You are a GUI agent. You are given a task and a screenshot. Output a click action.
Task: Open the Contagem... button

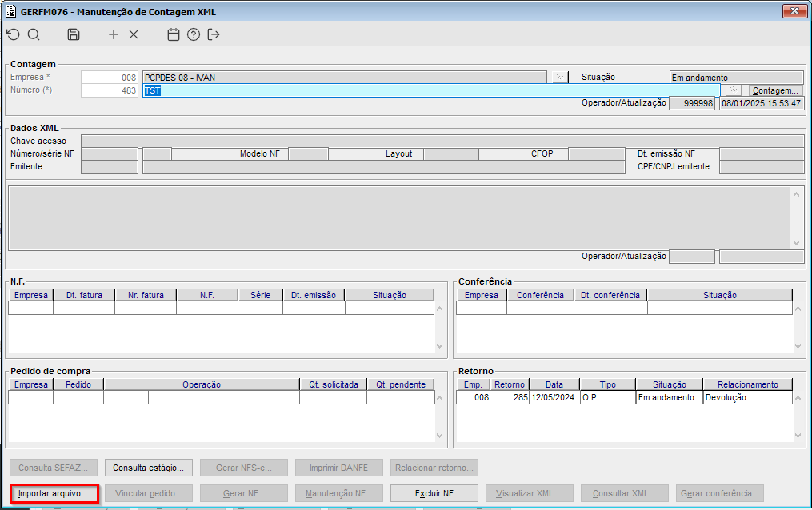click(x=775, y=91)
